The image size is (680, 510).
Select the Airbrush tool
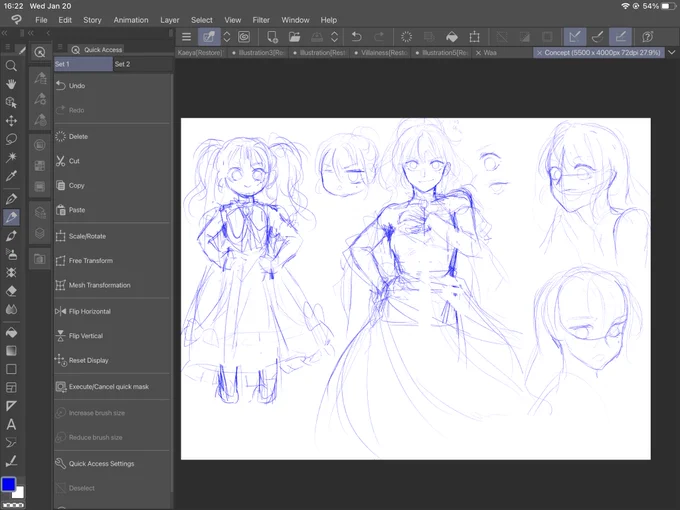[x=11, y=254]
